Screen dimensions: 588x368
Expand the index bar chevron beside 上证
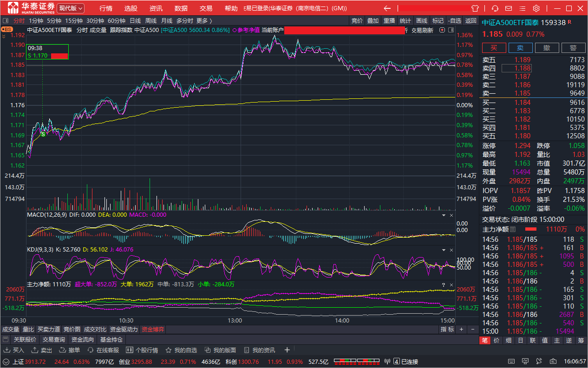point(6,362)
